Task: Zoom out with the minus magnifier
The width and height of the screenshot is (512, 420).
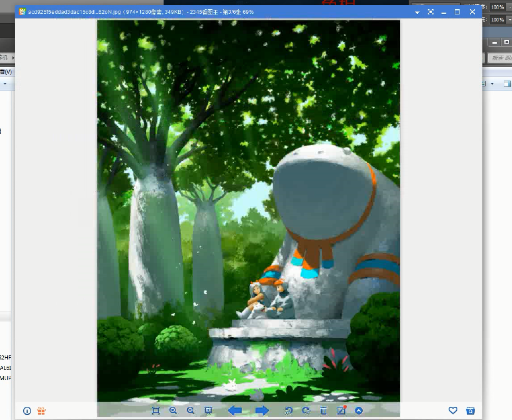Action: pyautogui.click(x=191, y=411)
